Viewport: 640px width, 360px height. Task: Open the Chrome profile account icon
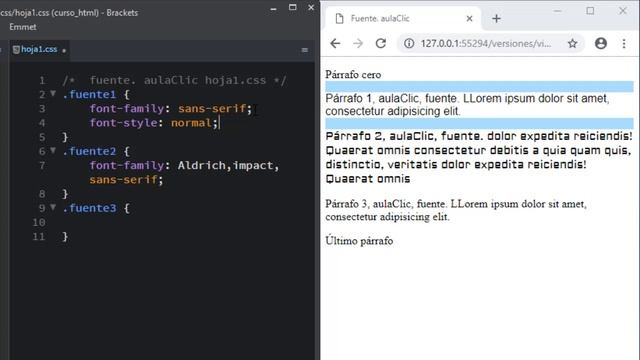pos(601,43)
